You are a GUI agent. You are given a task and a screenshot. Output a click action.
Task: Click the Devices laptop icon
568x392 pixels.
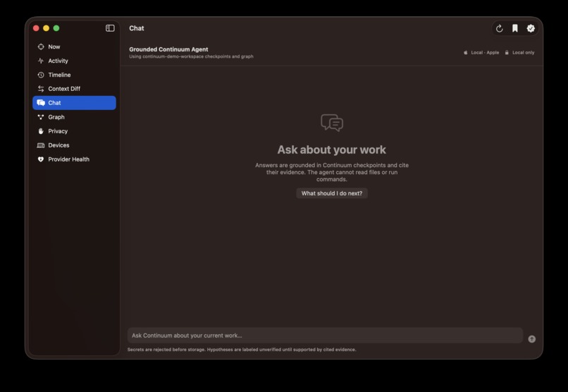click(41, 145)
